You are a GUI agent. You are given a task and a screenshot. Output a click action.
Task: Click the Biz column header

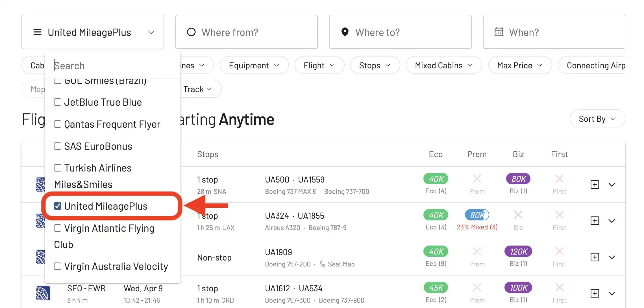518,154
